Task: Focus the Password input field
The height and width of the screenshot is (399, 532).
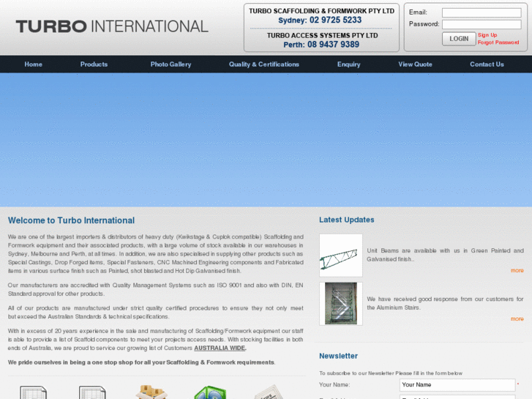Action: 482,24
